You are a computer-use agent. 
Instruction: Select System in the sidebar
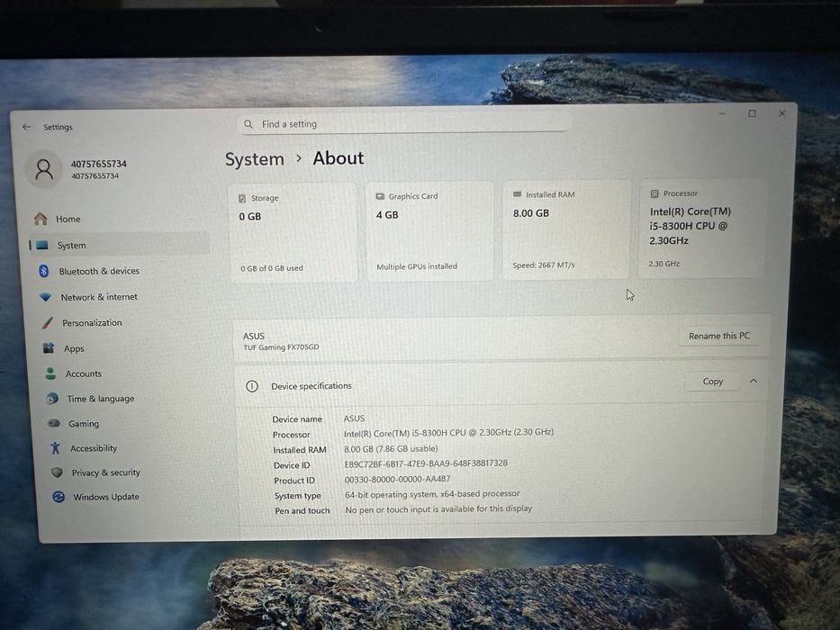[120, 245]
